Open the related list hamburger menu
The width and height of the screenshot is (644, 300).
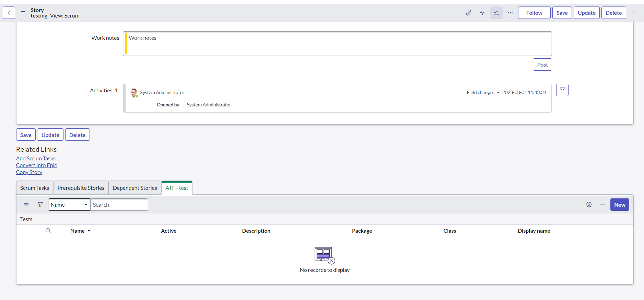pos(26,205)
